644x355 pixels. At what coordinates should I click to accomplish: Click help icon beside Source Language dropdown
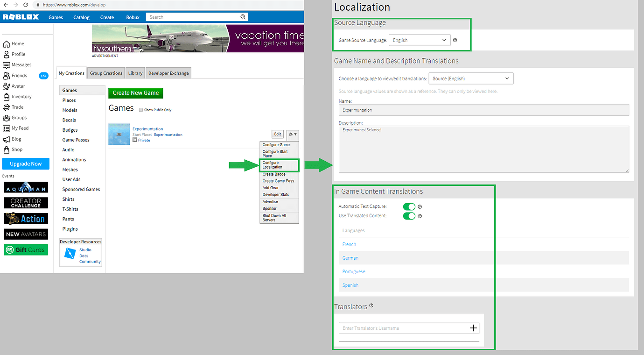coord(455,40)
